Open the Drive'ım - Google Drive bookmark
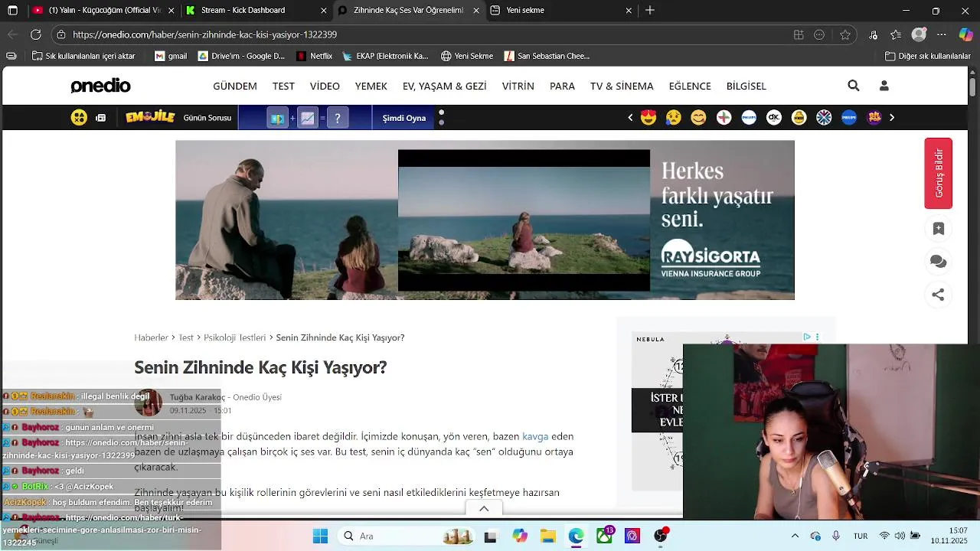The image size is (980, 551). pos(241,56)
